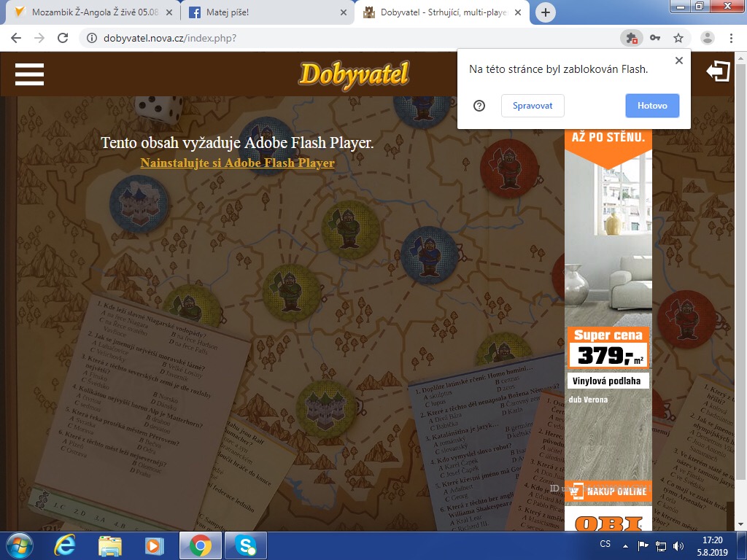Screen dimensions: 747x560
Task: Click the OBI logo in advertisement
Action: click(x=608, y=523)
